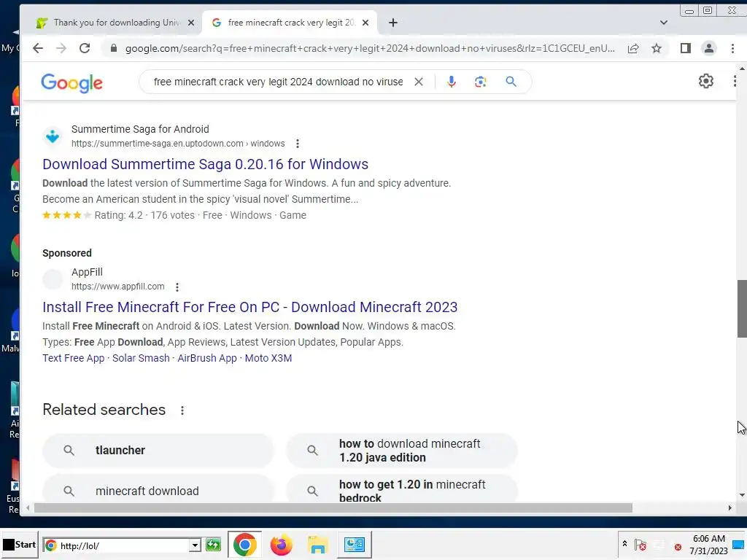Open the Chrome side panel
Screen dimensions: 747x560
tap(686, 48)
